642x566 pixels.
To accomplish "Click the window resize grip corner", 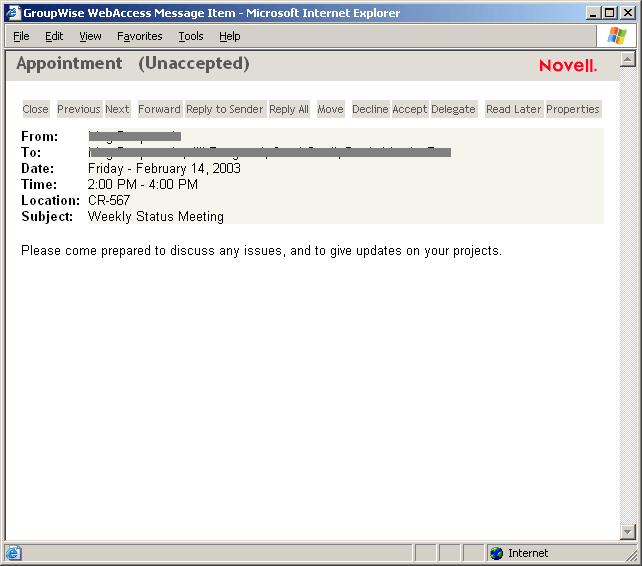I will (631, 555).
